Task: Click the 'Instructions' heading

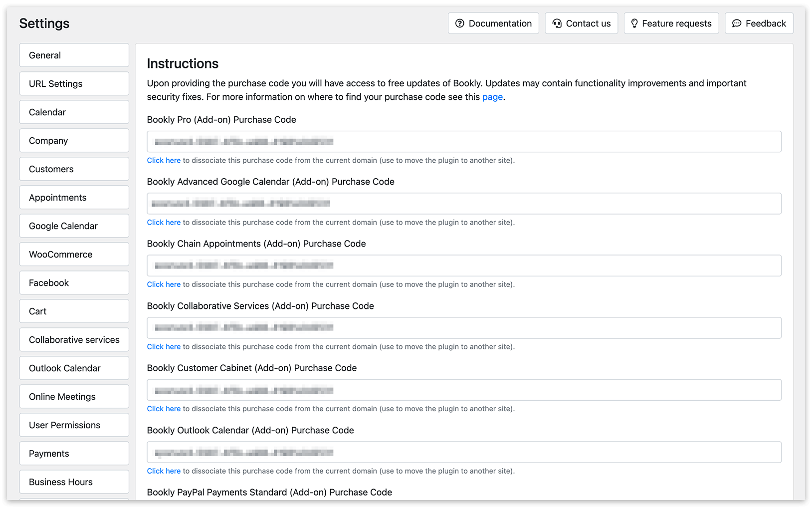Action: pos(183,63)
